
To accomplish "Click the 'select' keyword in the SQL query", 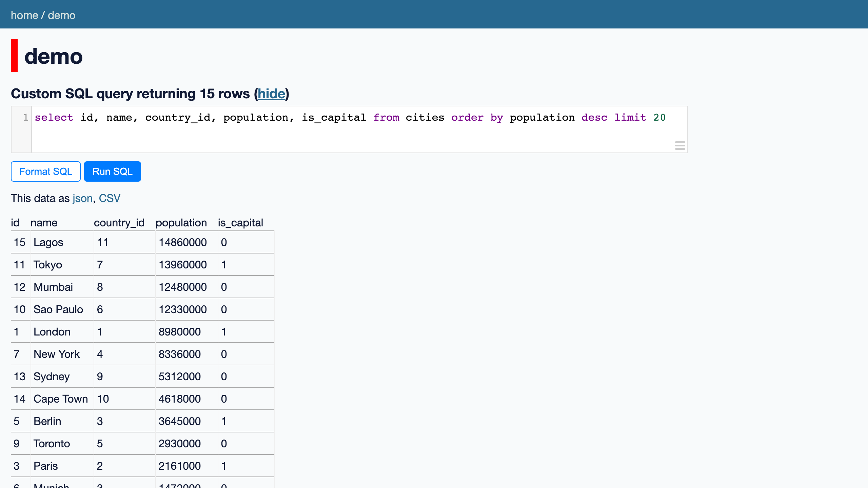I will pyautogui.click(x=54, y=117).
